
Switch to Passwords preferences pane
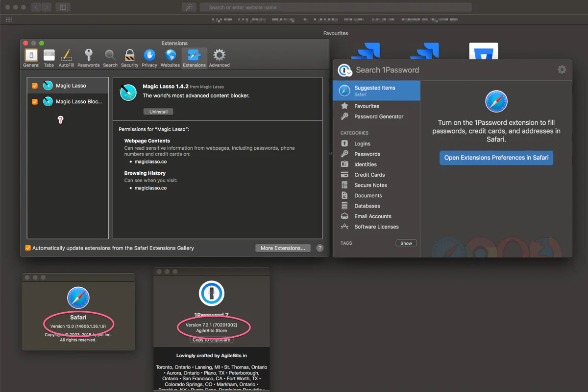(x=89, y=58)
